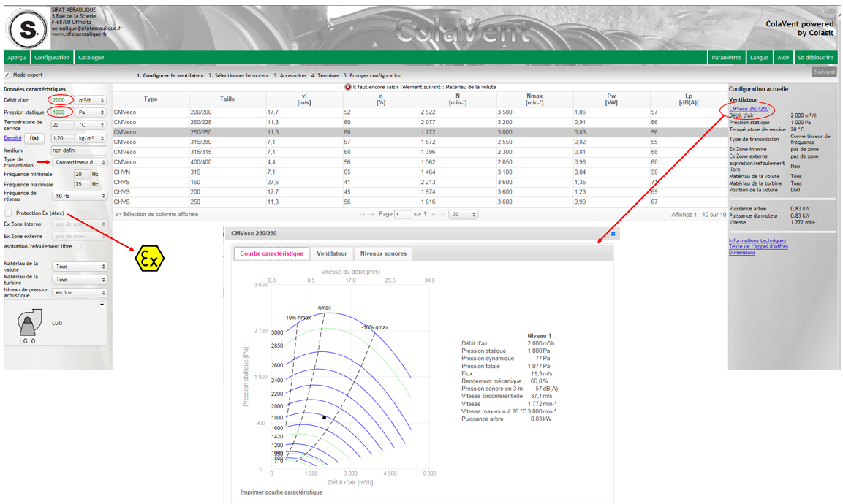Open the Matériau de la volute dropdown

click(80, 267)
